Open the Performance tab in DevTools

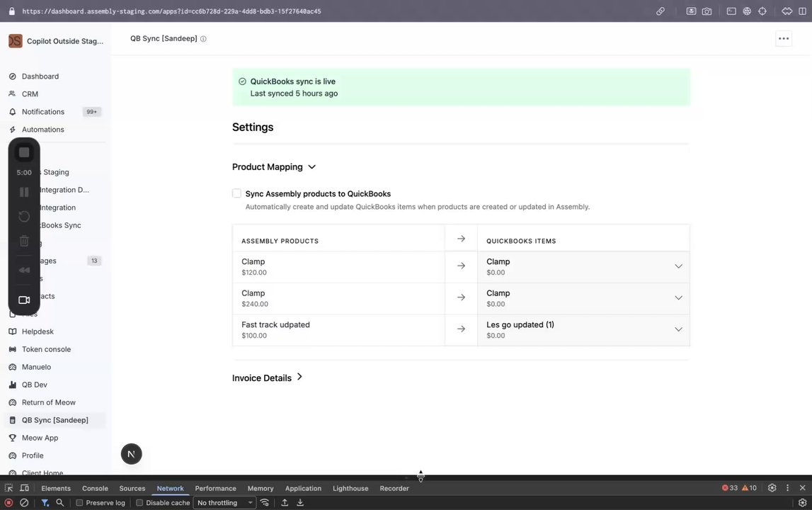pyautogui.click(x=215, y=488)
